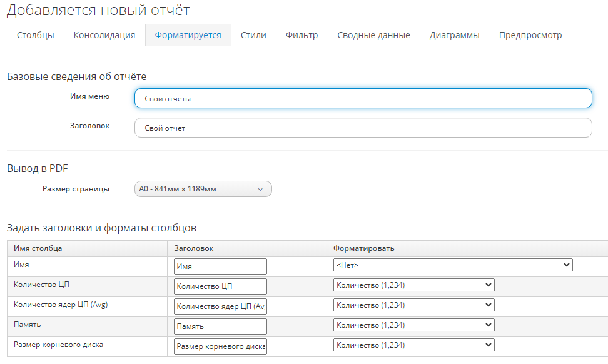608x364 pixels.
Task: Show the Предпросмотр tab
Action: click(530, 35)
